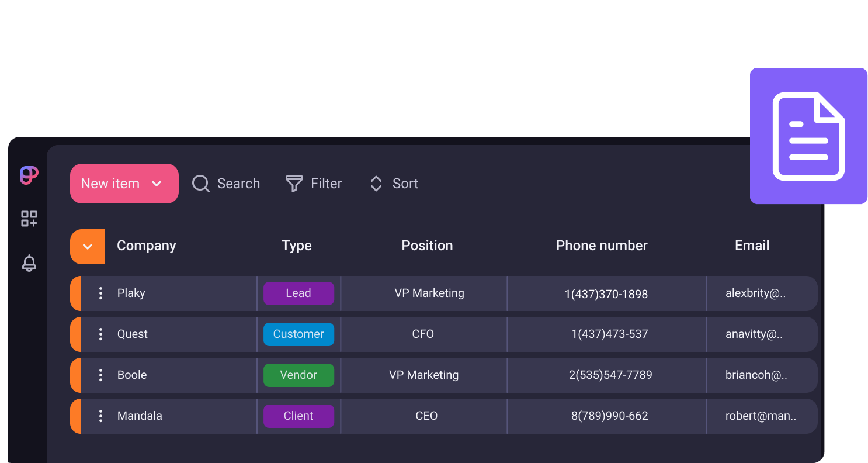Click the Company column header
Screen dimensions: 868x463
146,246
